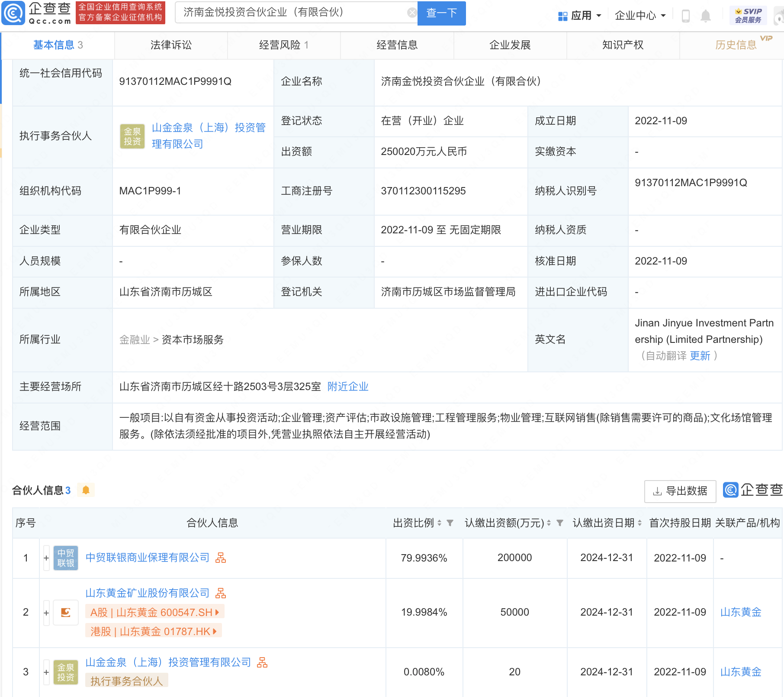Open notifications bell in header

(x=706, y=16)
